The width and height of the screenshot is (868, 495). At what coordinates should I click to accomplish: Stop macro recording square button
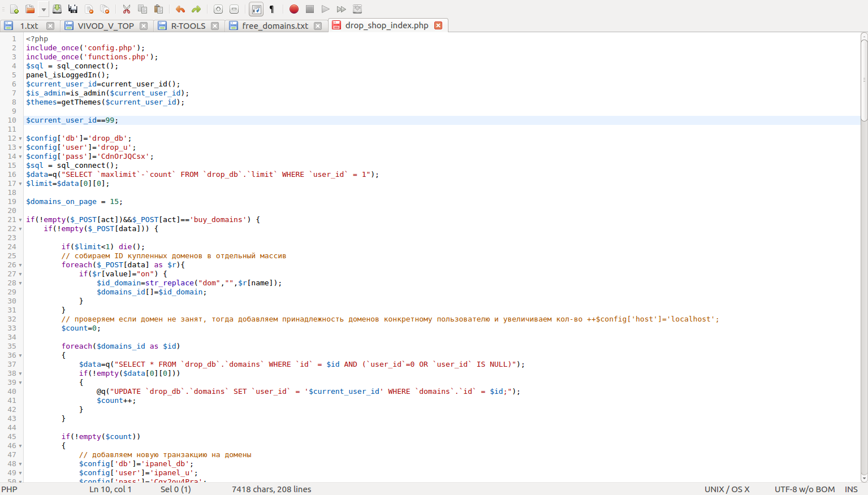coord(310,9)
